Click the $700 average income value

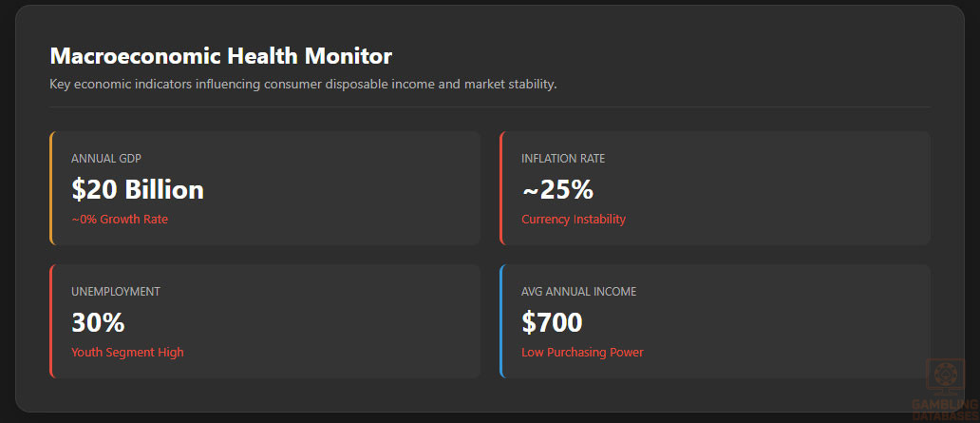(552, 322)
